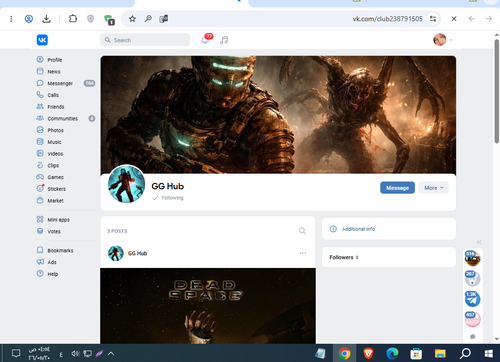Open the zoom magnifier icon
500x362 pixels.
(x=148, y=19)
